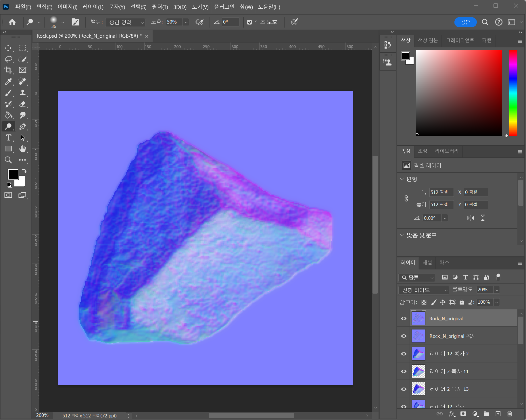
Task: Open the 필터(T) menu
Action: pyautogui.click(x=160, y=7)
